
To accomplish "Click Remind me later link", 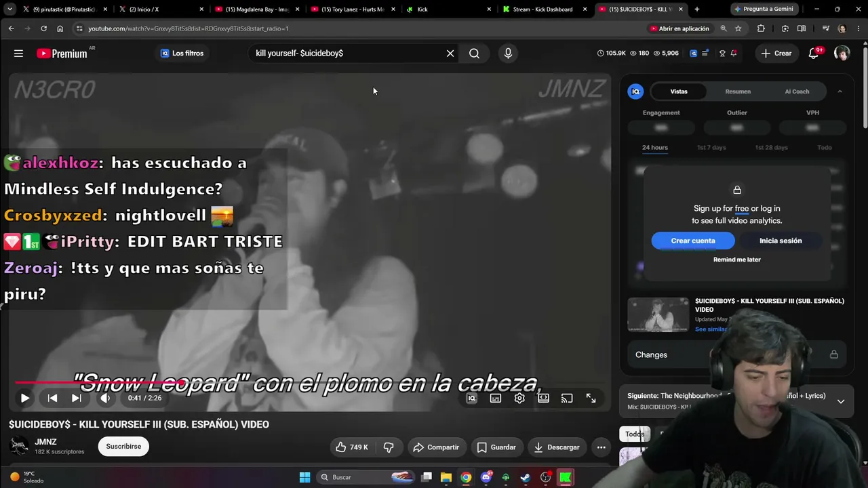I will 737,260.
